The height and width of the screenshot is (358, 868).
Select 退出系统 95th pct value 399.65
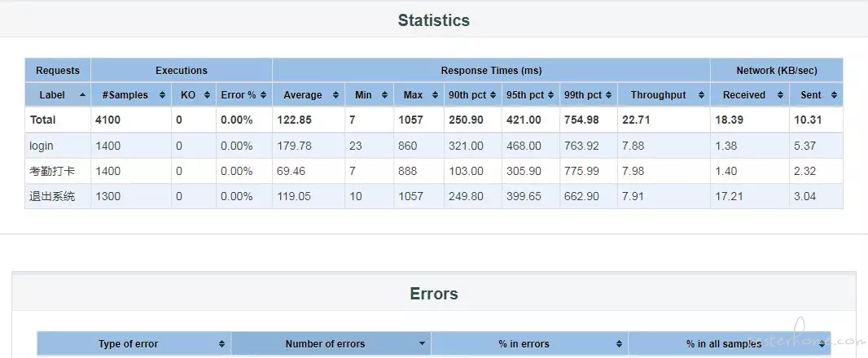point(524,196)
